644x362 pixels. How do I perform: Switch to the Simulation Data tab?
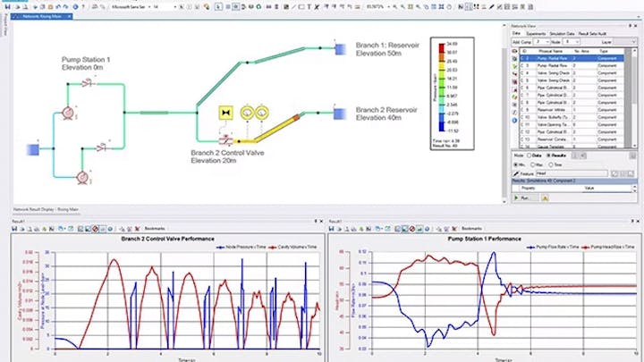(562, 34)
